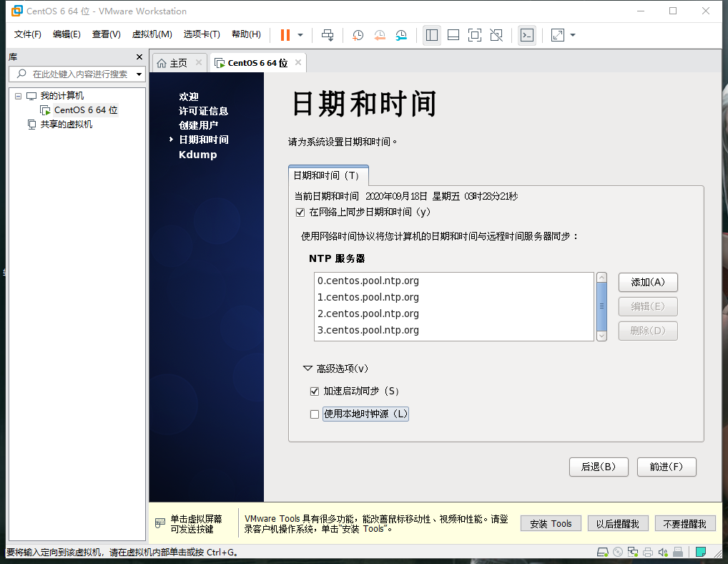
Task: Enter full screen mode icon
Action: [x=475, y=35]
